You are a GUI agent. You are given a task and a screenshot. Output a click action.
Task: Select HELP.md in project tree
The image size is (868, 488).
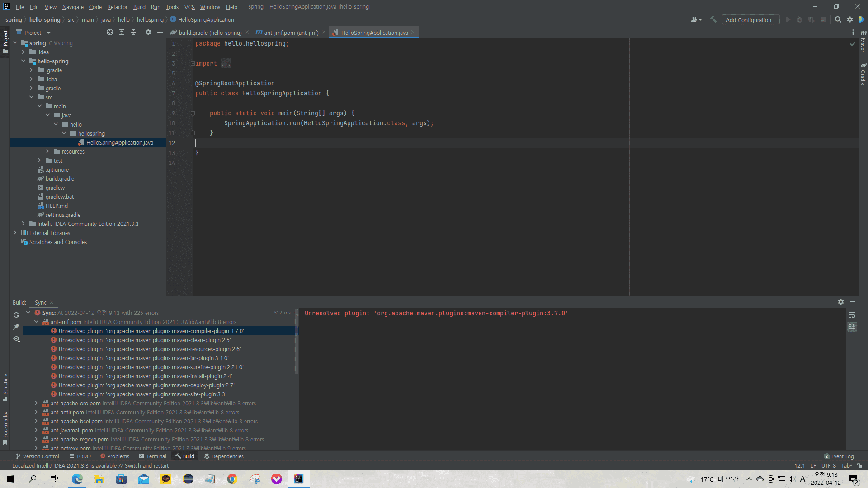57,206
